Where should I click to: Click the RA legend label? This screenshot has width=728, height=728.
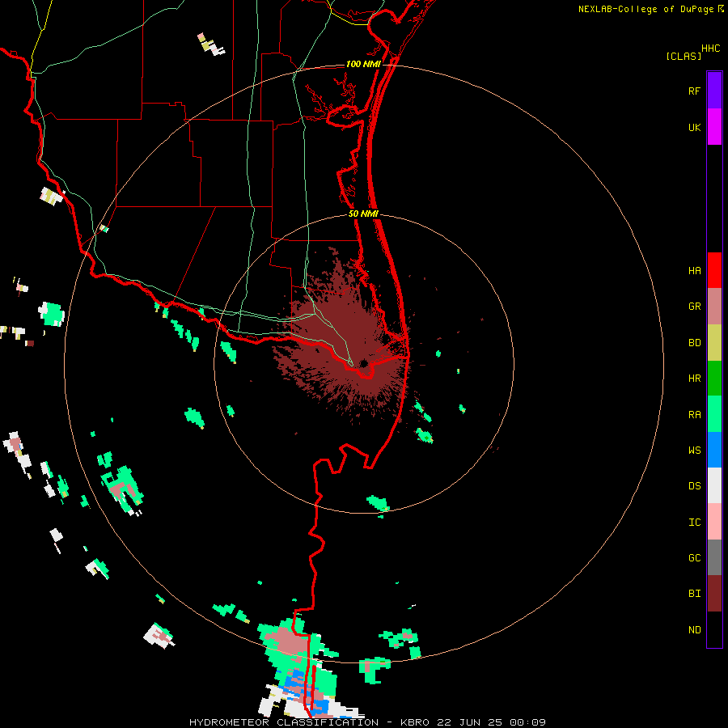[694, 415]
